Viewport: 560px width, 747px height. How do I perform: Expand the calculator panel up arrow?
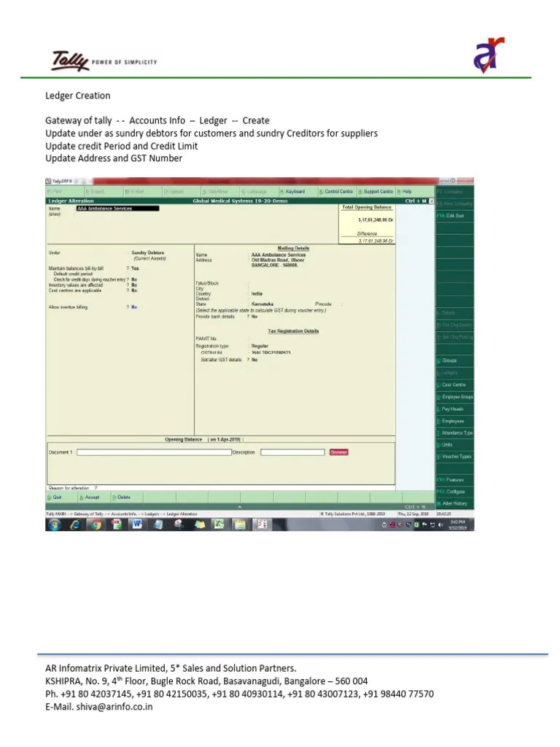tap(239, 507)
